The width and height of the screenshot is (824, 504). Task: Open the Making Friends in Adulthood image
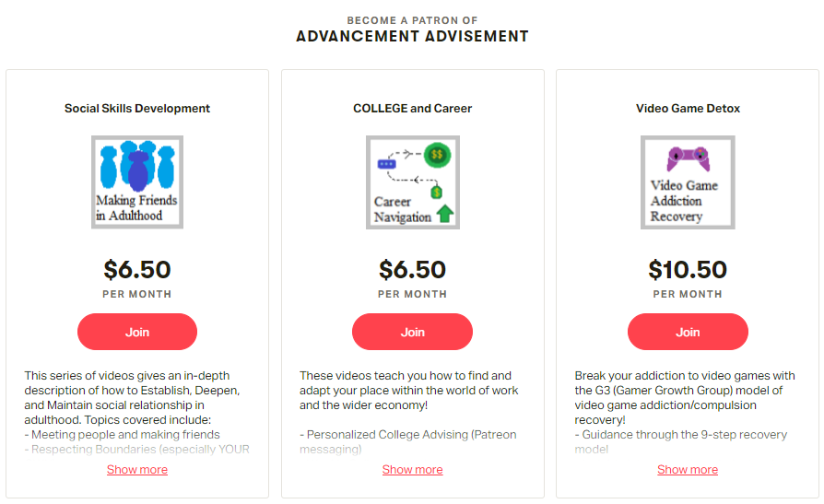coord(137,182)
